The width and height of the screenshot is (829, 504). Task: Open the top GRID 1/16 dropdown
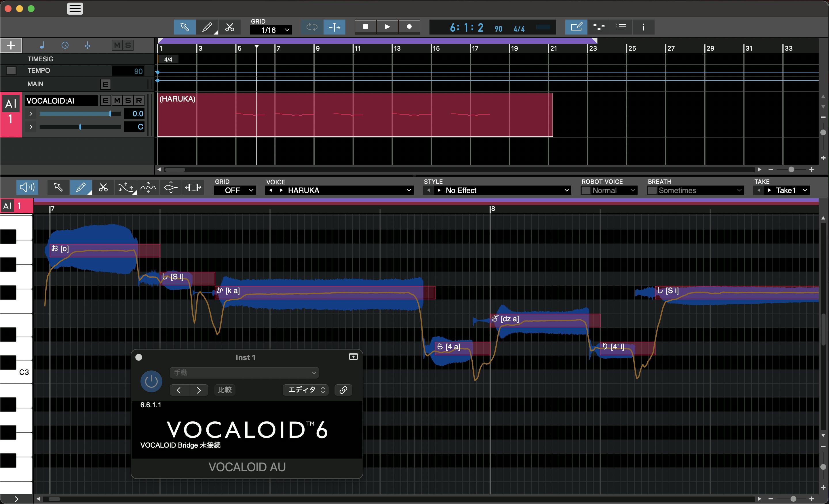pyautogui.click(x=271, y=30)
